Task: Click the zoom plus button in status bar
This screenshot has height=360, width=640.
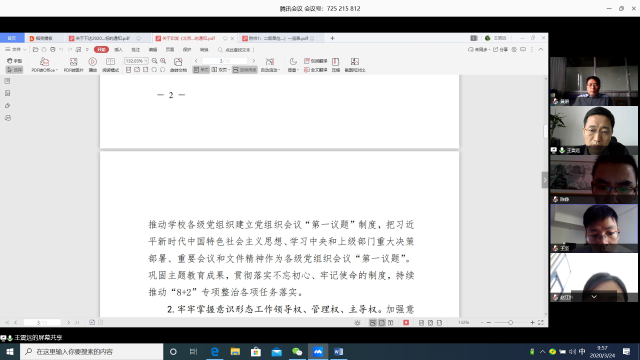Action: 532,322
